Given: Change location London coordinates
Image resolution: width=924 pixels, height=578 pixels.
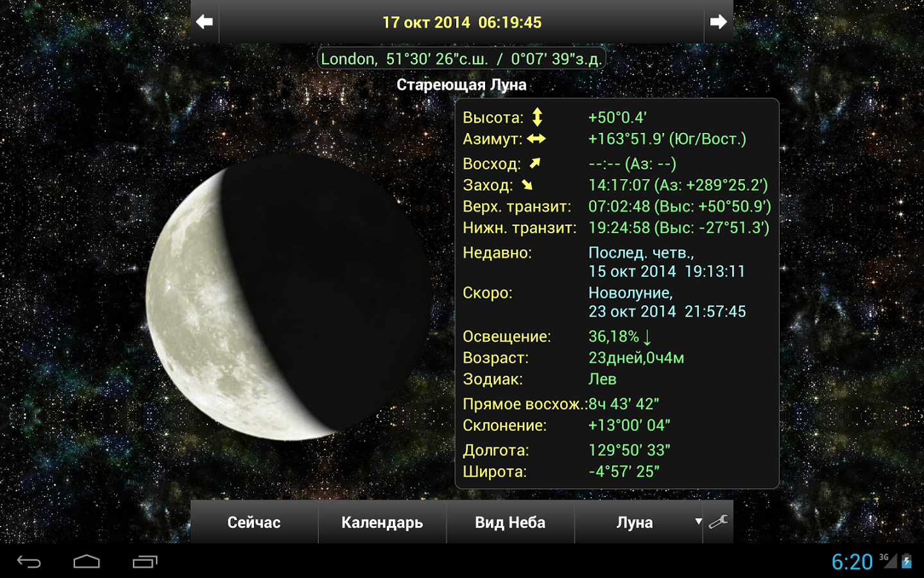Looking at the screenshot, I should [461, 58].
